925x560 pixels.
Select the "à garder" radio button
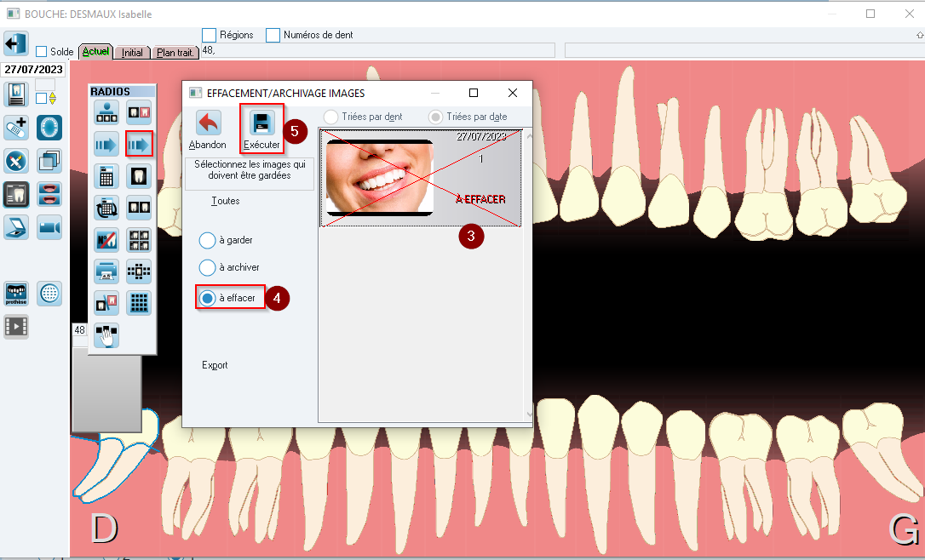(207, 241)
